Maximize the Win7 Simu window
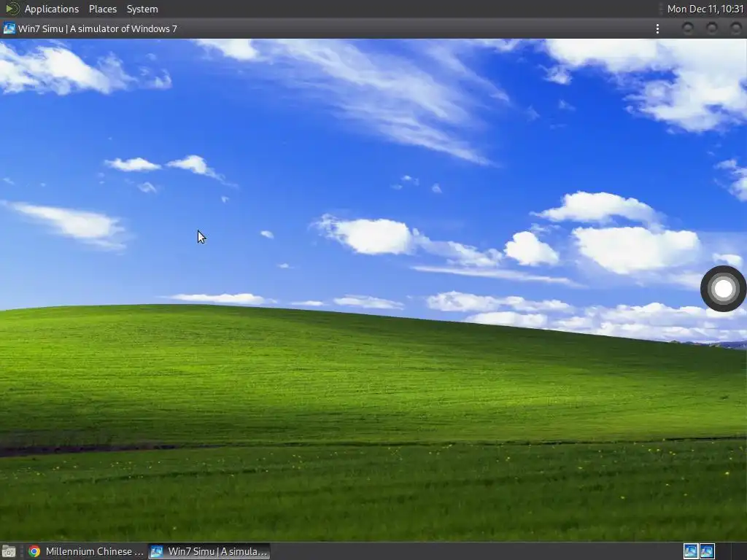This screenshot has width=747, height=560. tap(712, 28)
